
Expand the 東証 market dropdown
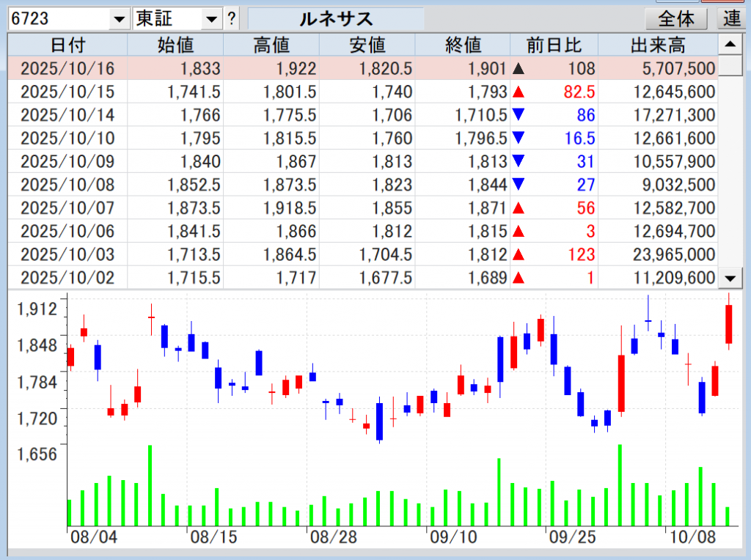tap(212, 20)
